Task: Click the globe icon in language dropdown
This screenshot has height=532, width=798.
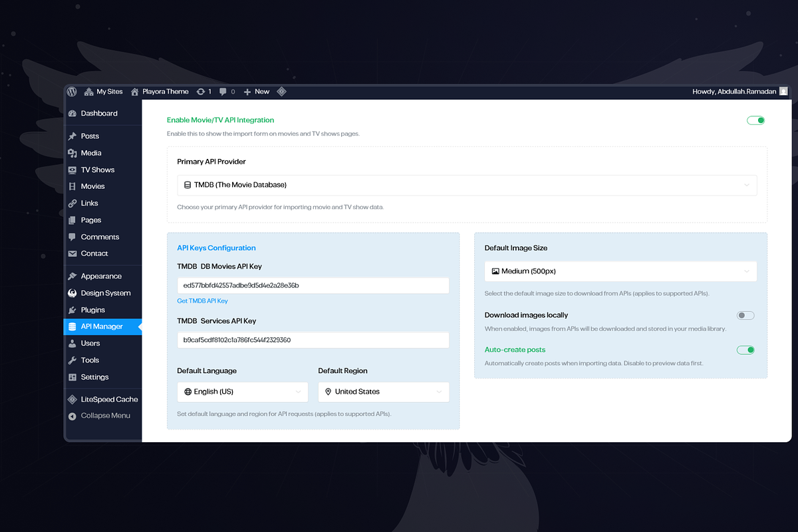Action: click(x=188, y=392)
